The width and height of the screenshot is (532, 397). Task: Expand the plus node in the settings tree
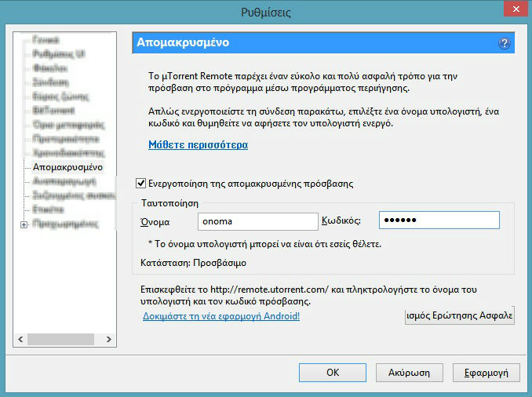[x=24, y=224]
